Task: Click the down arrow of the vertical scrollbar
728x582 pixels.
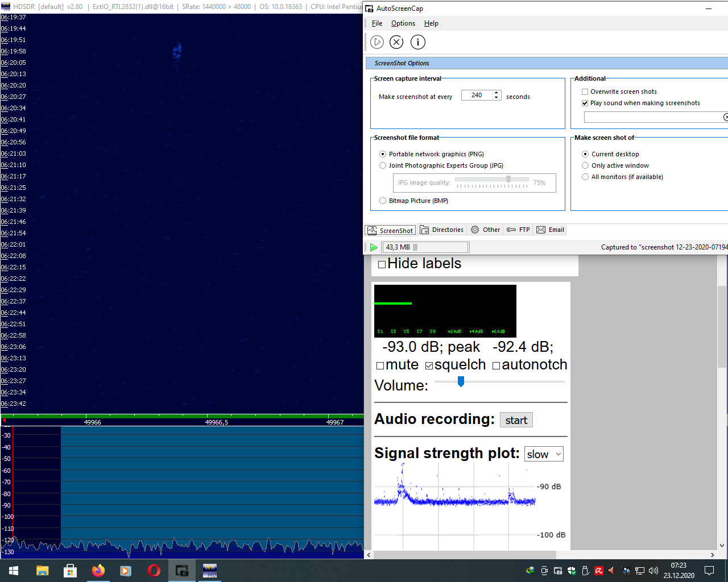Action: (x=722, y=546)
